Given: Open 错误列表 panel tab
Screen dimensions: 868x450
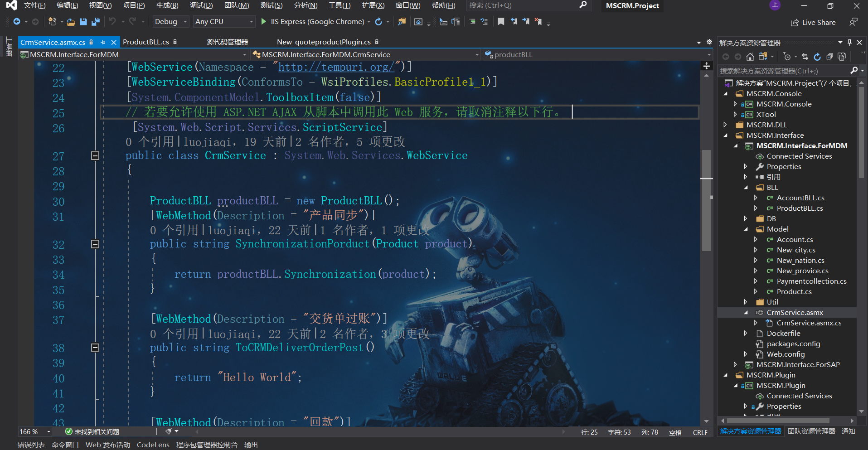Looking at the screenshot, I should (x=31, y=445).
